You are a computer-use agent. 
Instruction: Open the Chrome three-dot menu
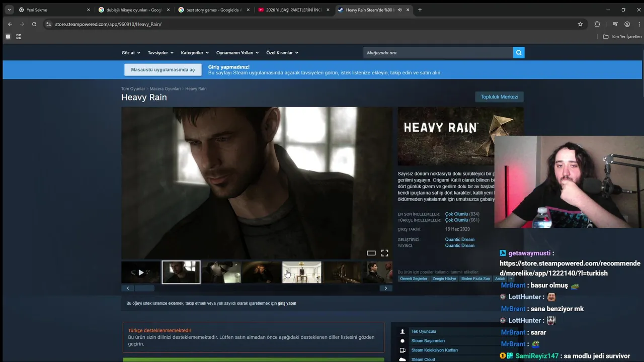coord(638,24)
